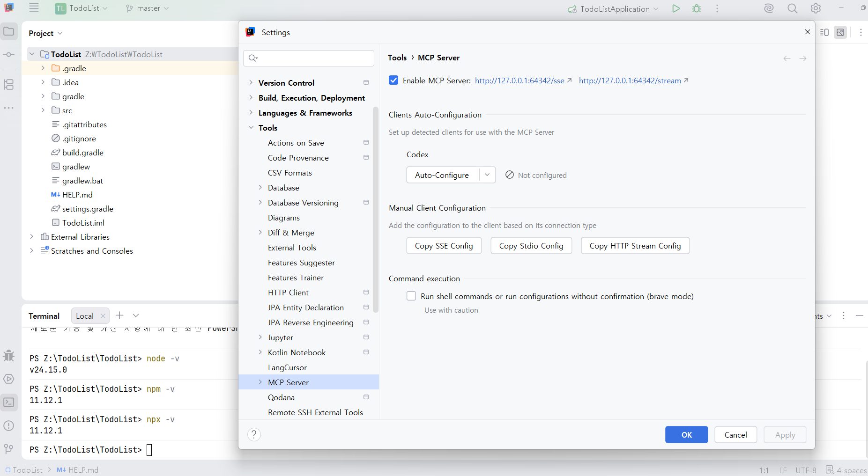868x476 pixels.
Task: Expand External Libraries node
Action: [31, 236]
